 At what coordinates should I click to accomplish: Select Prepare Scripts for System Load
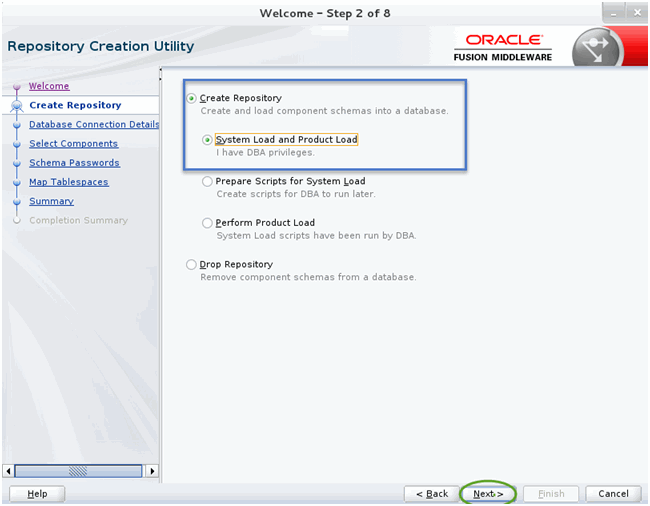[x=207, y=182]
